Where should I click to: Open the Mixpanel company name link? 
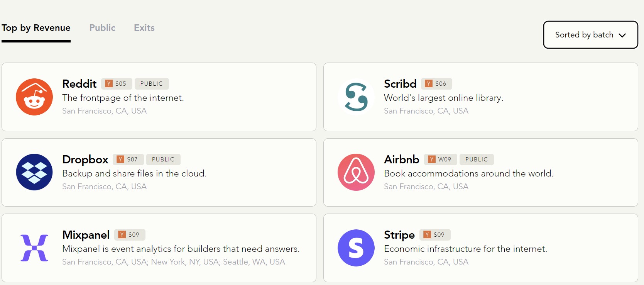tap(86, 235)
